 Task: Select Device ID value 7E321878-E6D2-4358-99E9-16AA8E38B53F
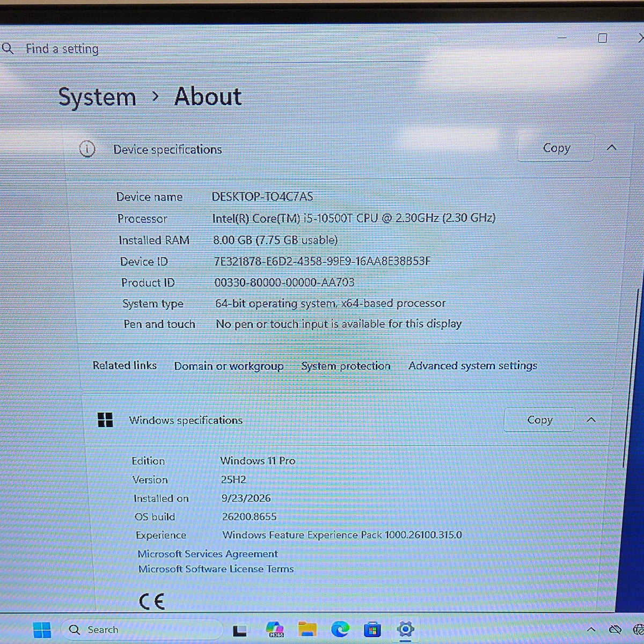[322, 261]
